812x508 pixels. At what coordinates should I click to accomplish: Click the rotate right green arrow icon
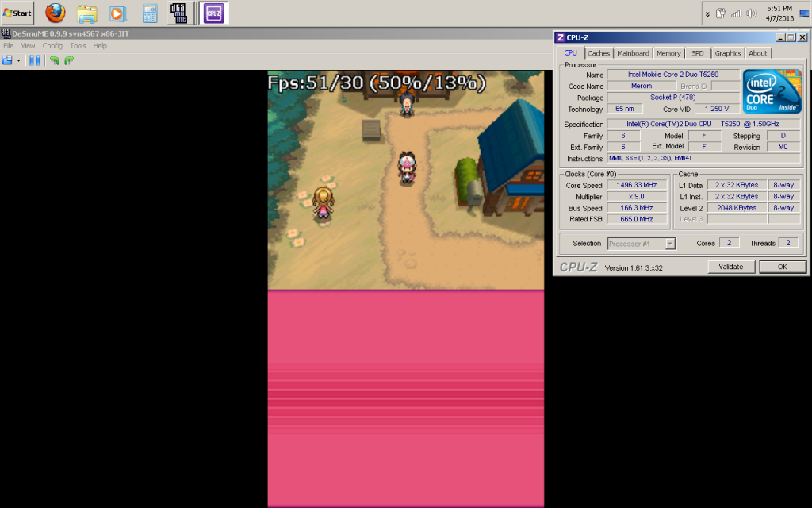pyautogui.click(x=68, y=60)
